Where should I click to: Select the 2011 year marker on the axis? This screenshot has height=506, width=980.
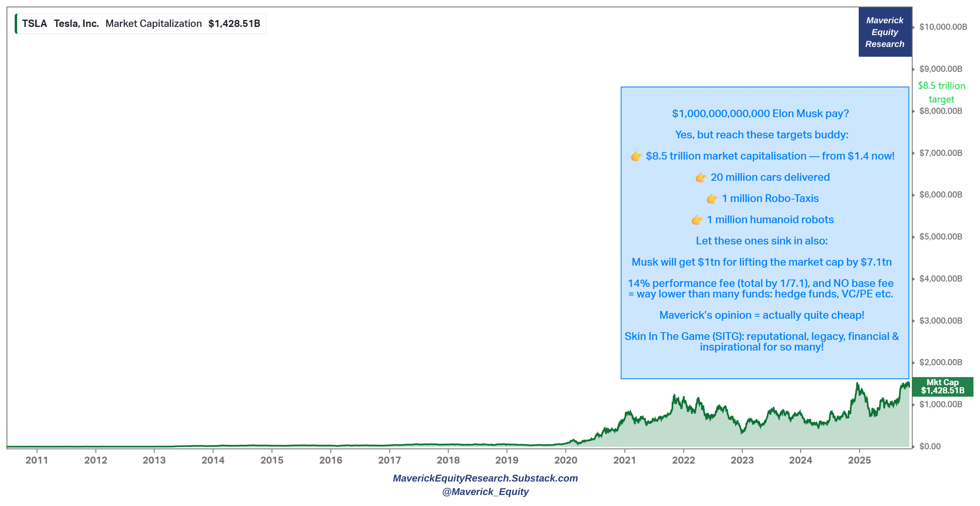37,460
